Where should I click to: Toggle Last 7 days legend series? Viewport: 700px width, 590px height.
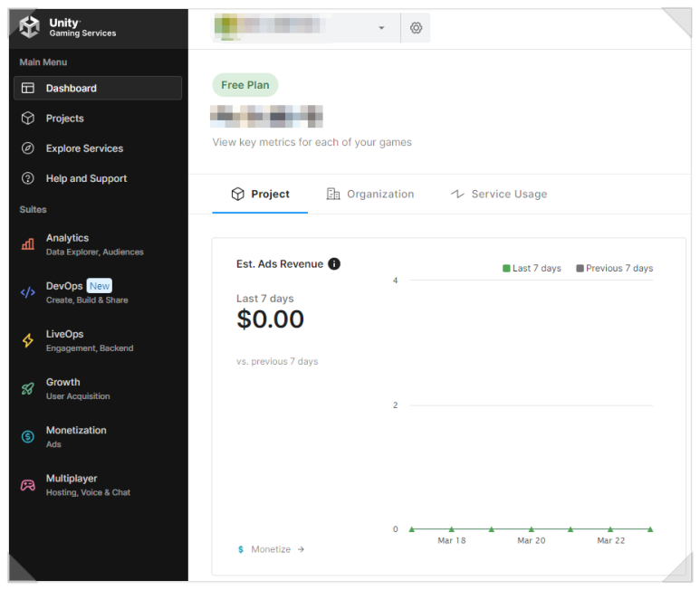[x=532, y=268]
